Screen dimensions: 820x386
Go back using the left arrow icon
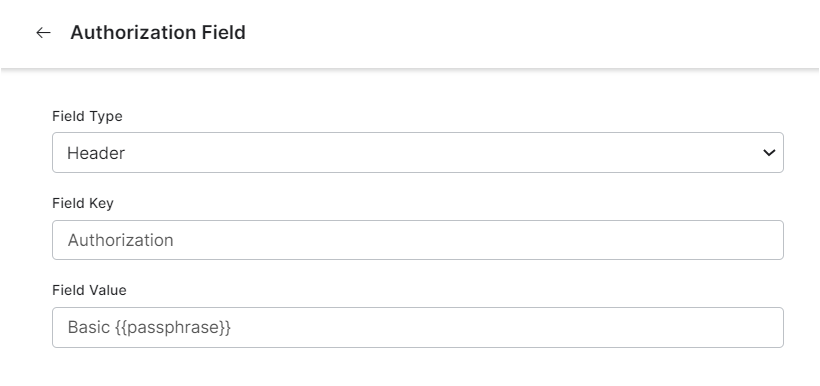pos(43,33)
